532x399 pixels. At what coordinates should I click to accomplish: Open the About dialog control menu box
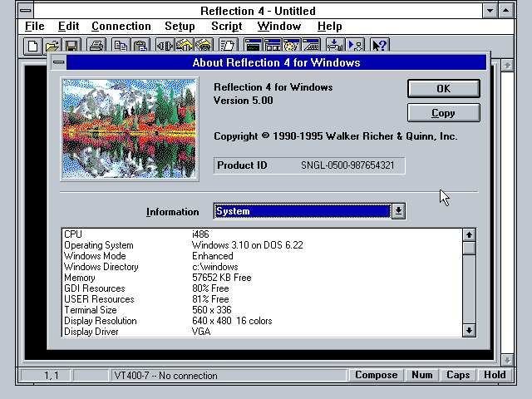coord(59,62)
